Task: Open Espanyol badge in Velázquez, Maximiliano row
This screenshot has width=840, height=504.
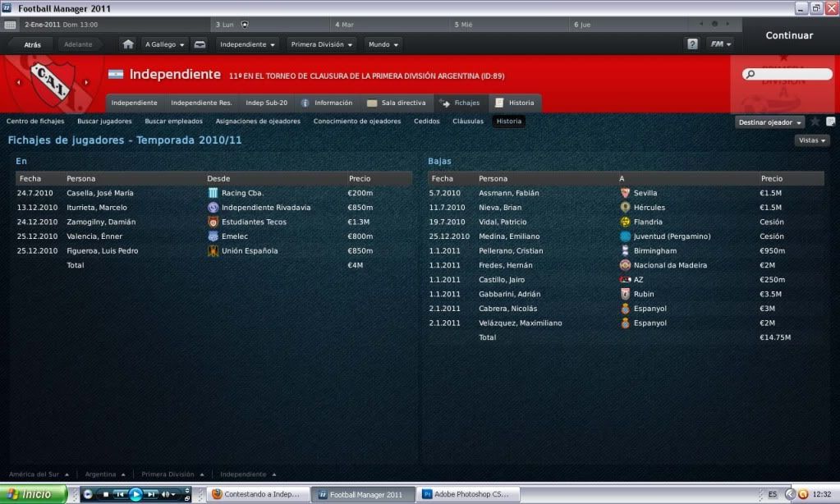Action: pyautogui.click(x=625, y=323)
